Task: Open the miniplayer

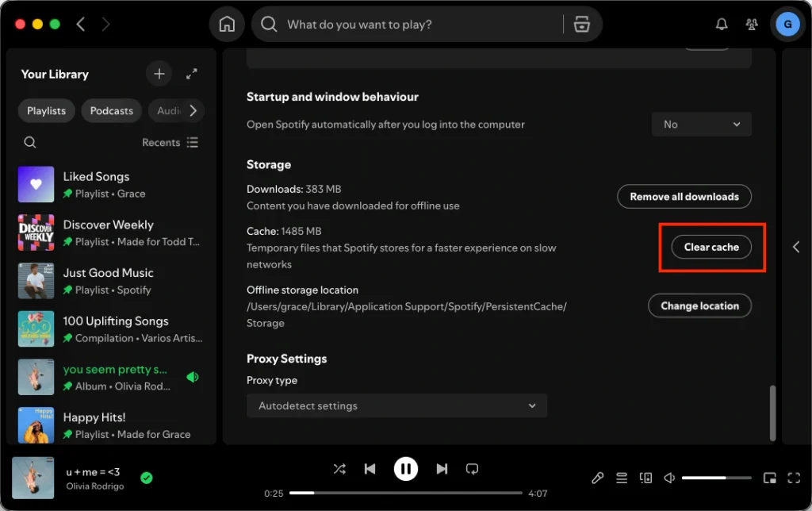Action: 769,478
